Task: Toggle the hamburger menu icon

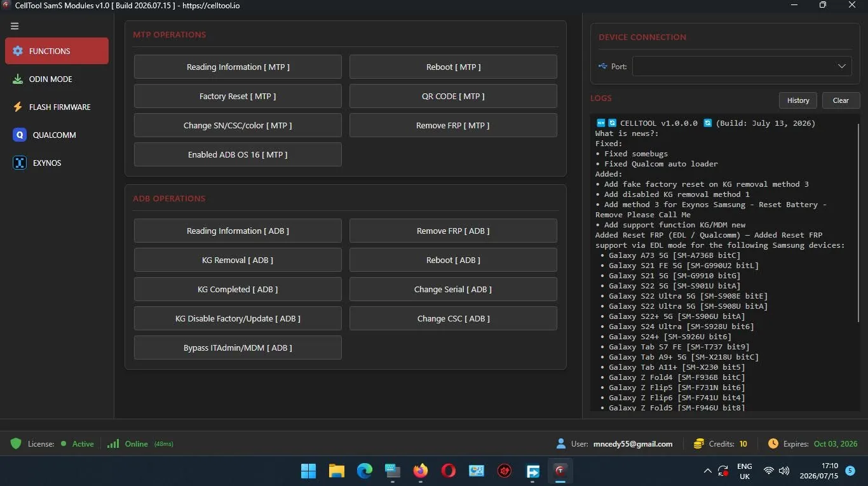Action: (x=15, y=26)
